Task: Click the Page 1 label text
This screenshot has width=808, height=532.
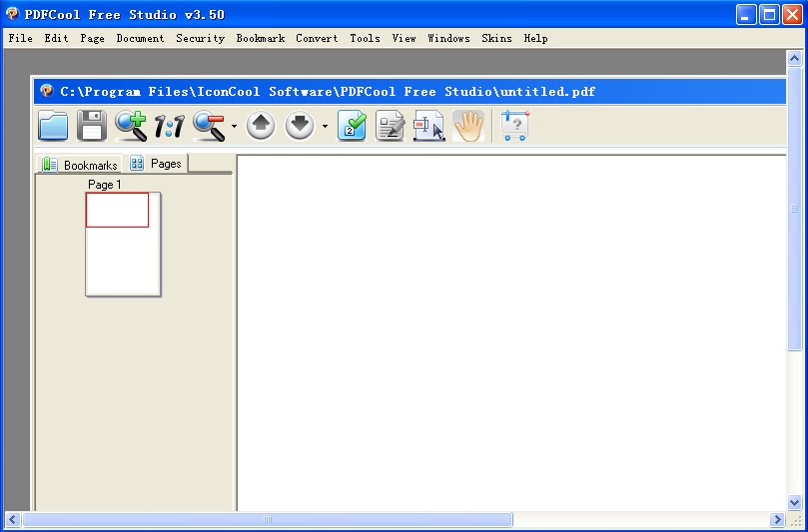Action: [x=105, y=185]
